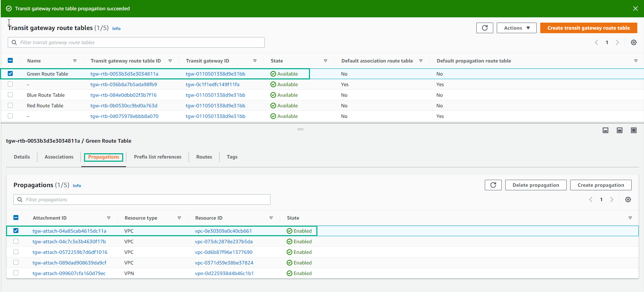Open the Propagations tab
This screenshot has width=644, height=292.
[103, 157]
